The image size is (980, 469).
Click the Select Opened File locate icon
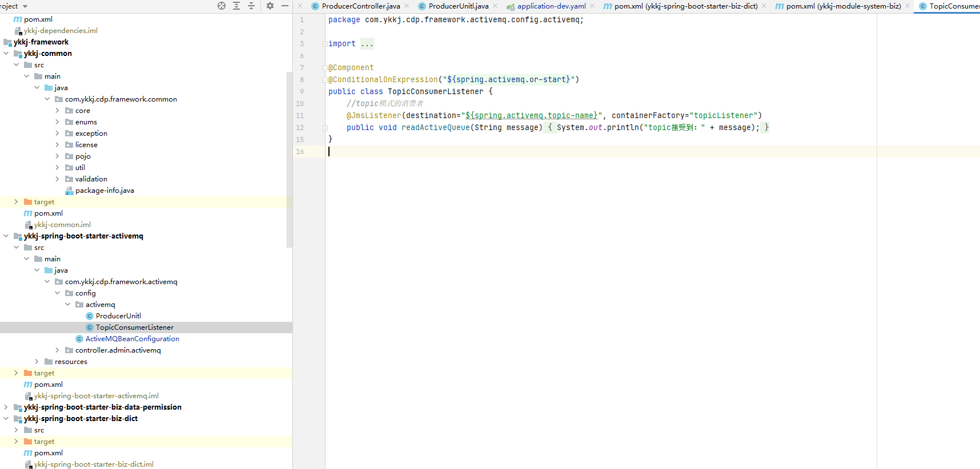[222, 6]
